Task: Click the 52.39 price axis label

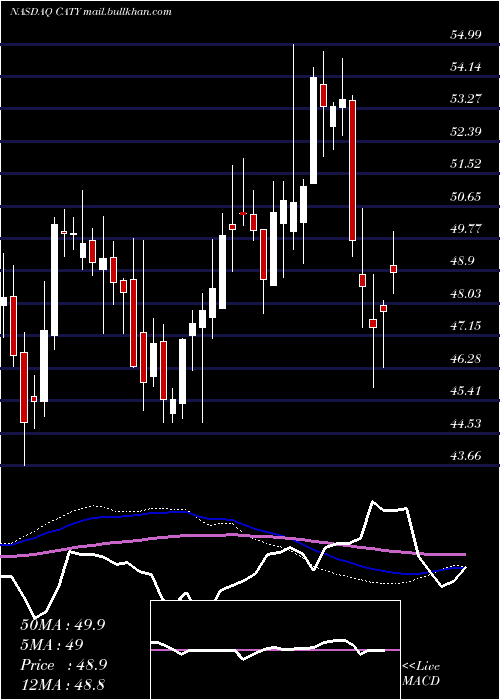Action: [465, 132]
